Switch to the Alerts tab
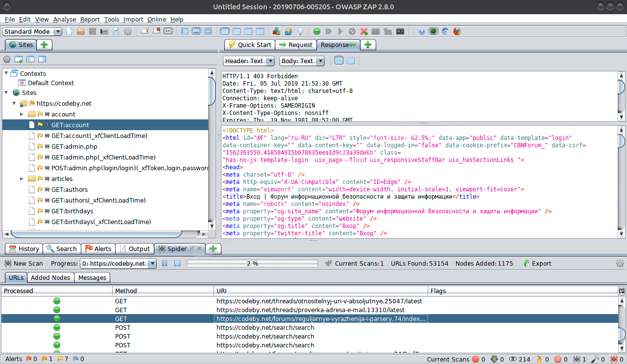This screenshot has height=364, width=627. tap(98, 249)
